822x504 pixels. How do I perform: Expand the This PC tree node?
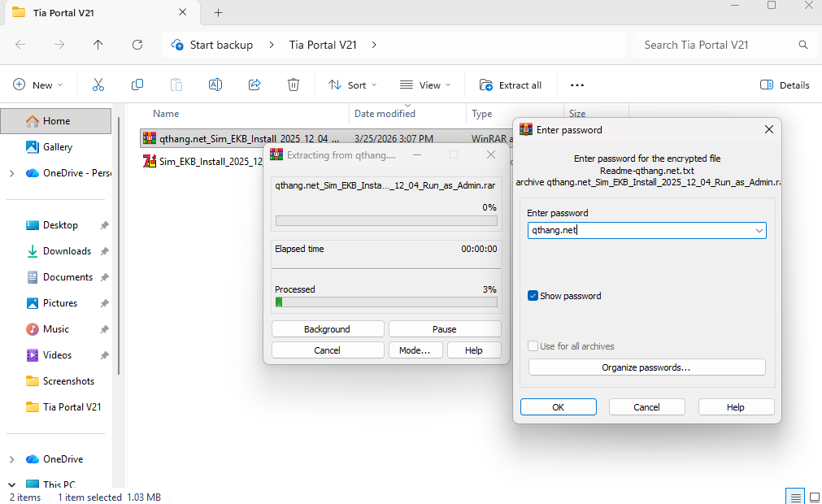point(11,485)
